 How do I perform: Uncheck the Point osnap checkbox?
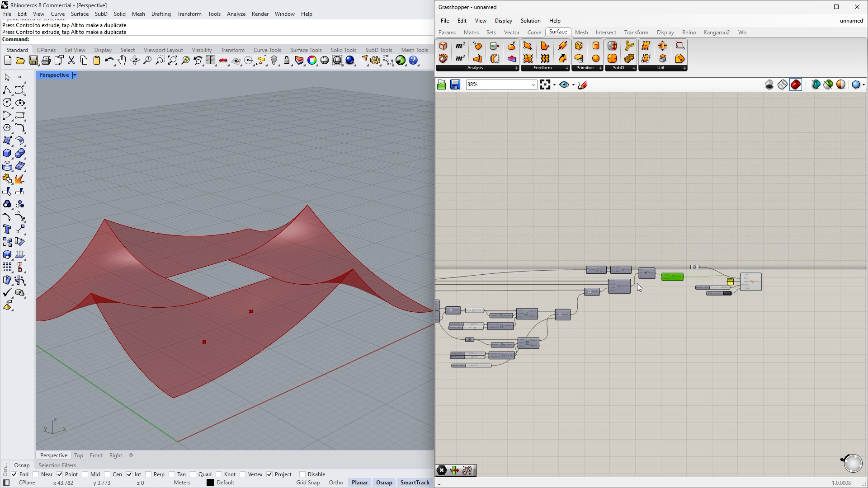pos(60,474)
